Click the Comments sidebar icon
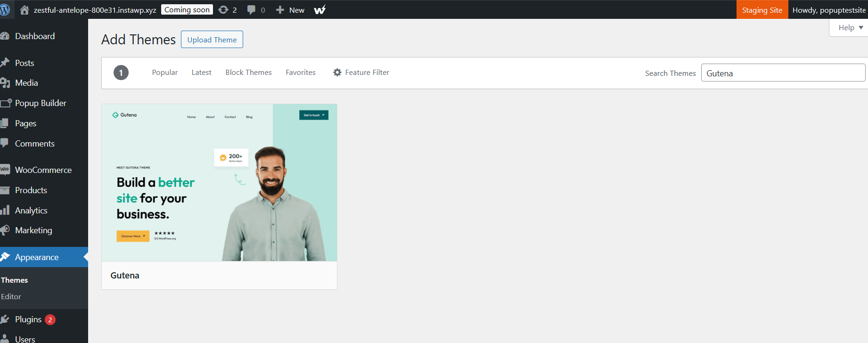Image resolution: width=868 pixels, height=343 pixels. coord(4,143)
